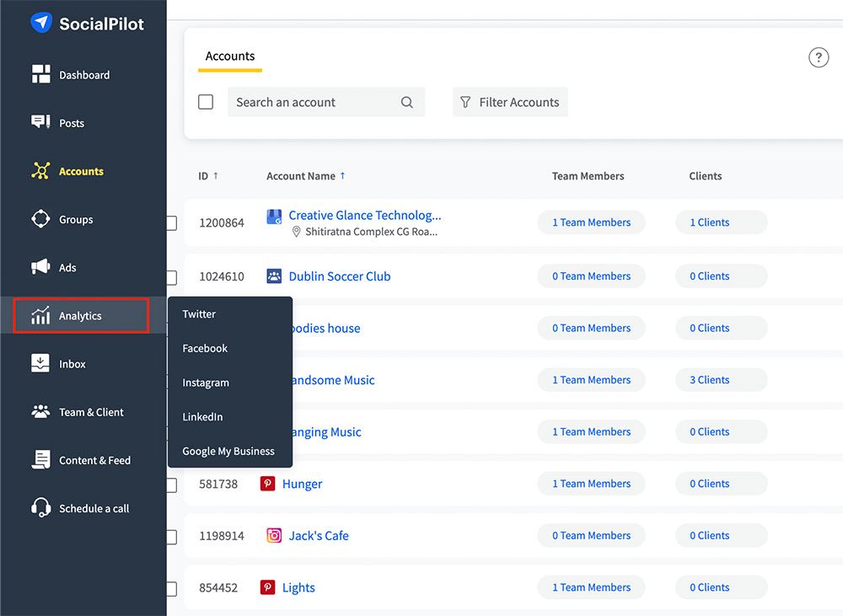843x616 pixels.
Task: Click the Clients column header
Action: click(x=706, y=176)
